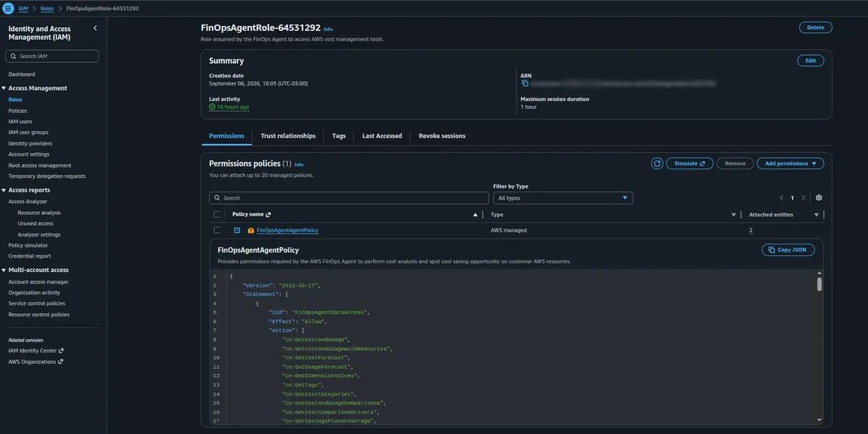Click the Type column sort arrow
This screenshot has height=434, width=868.
(733, 215)
